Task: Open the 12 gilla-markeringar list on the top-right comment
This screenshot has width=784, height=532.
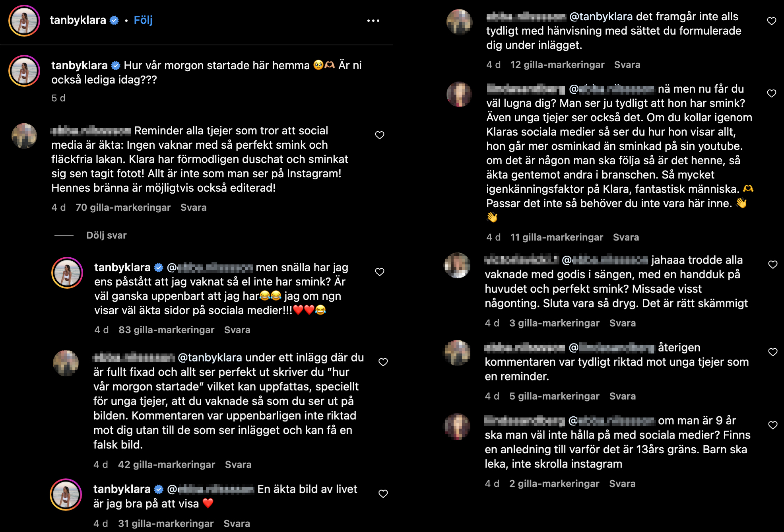Action: pos(558,64)
